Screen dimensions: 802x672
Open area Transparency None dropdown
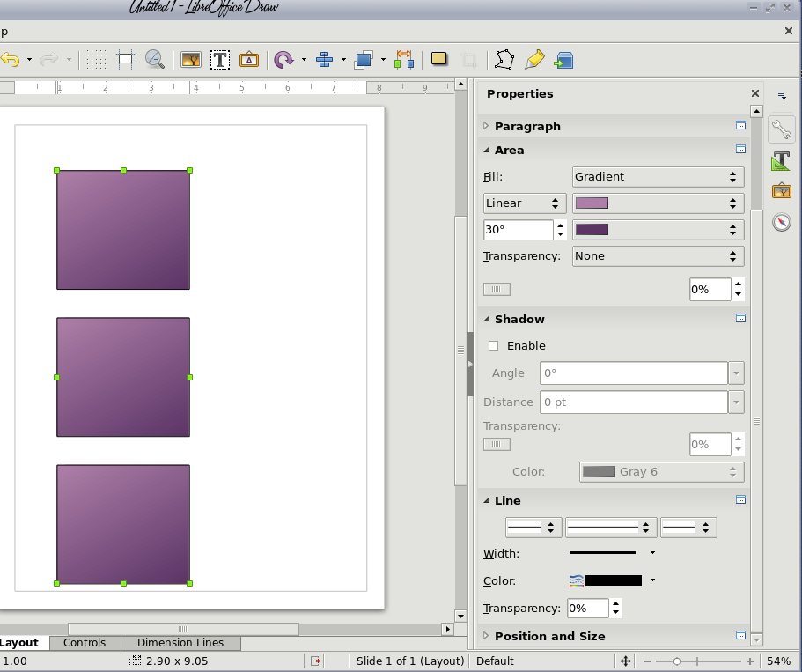coord(658,256)
